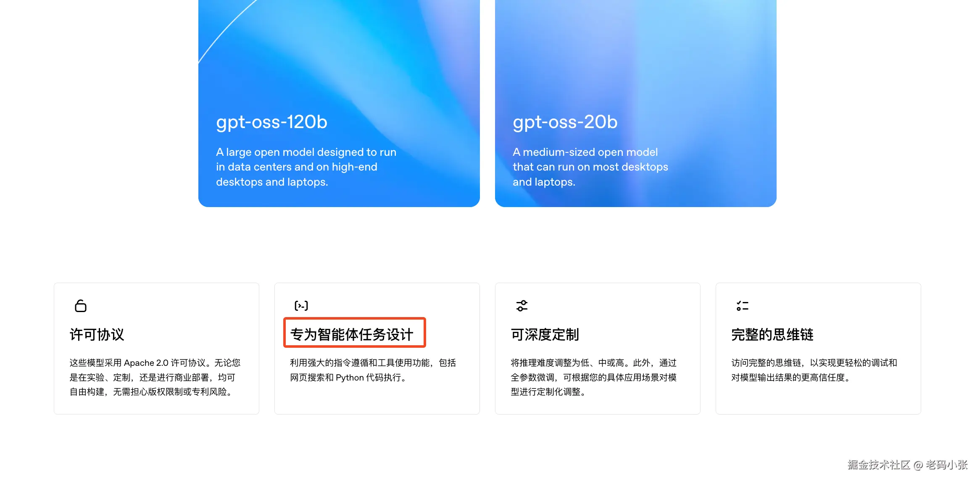The width and height of the screenshot is (980, 483).
Task: Select the 完整的思维链 heading
Action: coord(772,335)
